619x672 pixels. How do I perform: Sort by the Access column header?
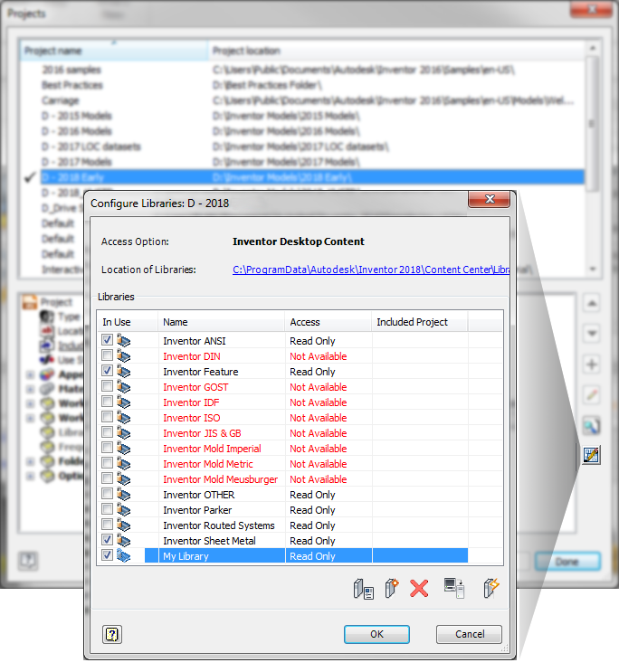pyautogui.click(x=329, y=322)
